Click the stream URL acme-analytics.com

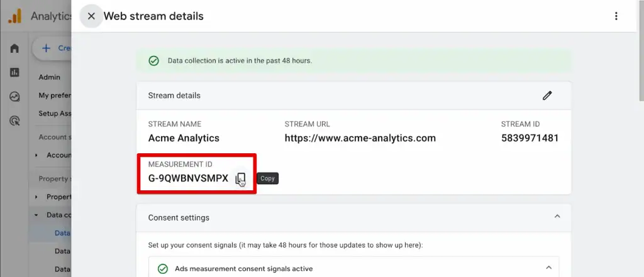360,138
